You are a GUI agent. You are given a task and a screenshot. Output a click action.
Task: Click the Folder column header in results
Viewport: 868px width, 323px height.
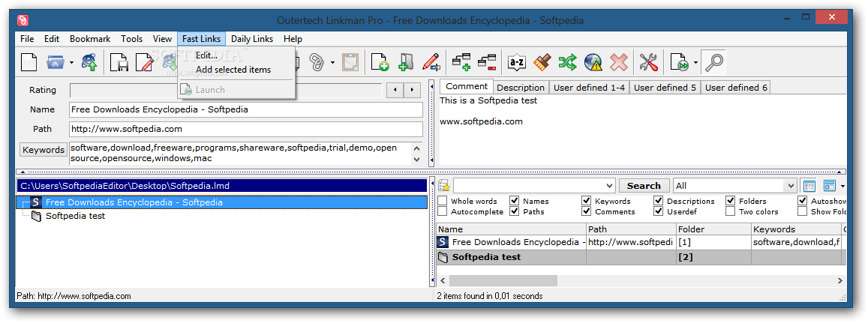tap(714, 229)
